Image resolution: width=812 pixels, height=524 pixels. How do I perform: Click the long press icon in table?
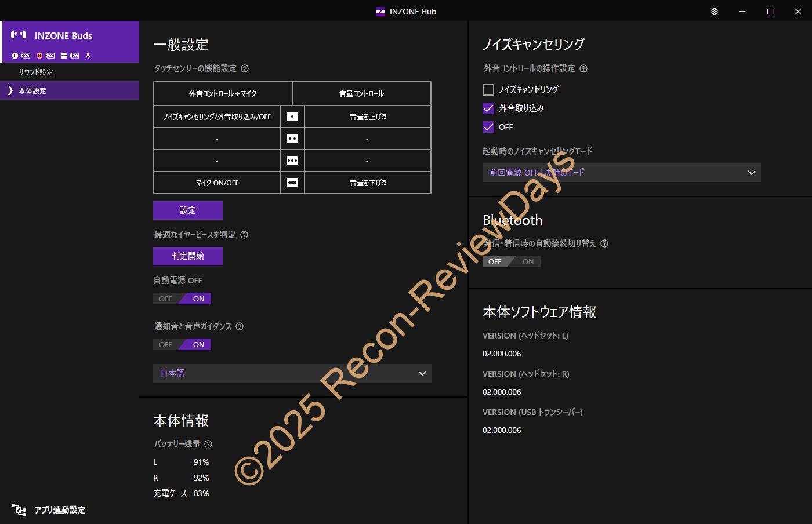292,183
